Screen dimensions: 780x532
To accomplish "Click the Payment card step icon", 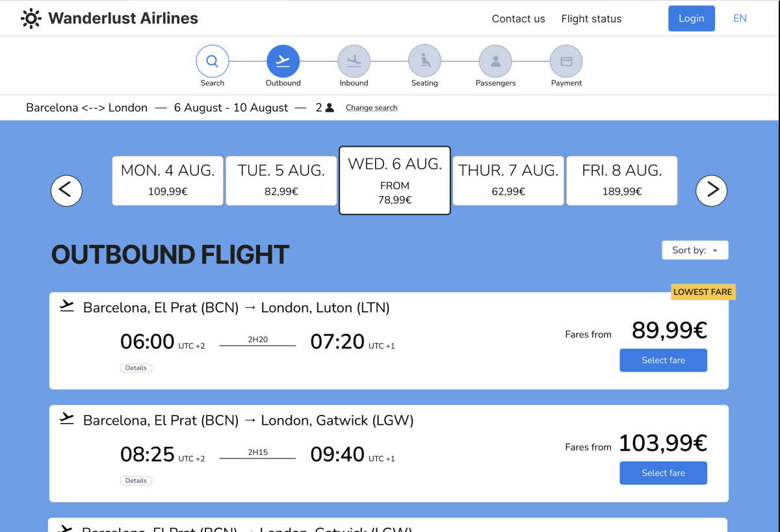I will pos(566,62).
